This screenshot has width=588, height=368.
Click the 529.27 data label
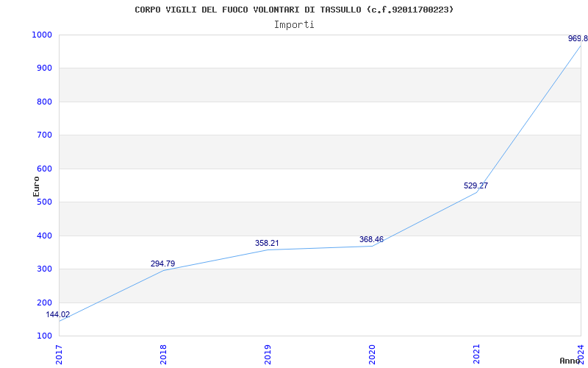point(476,185)
